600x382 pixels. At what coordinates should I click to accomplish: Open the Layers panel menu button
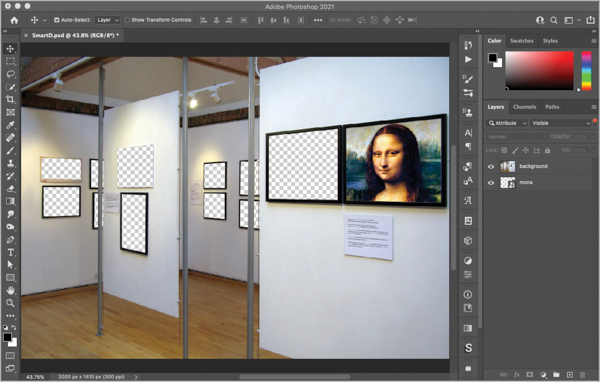tap(593, 107)
